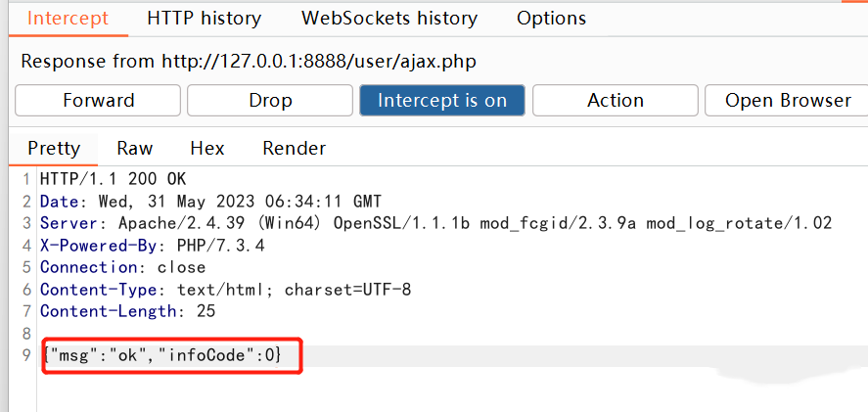The image size is (868, 412).
Task: Open the Action menu
Action: click(x=616, y=100)
